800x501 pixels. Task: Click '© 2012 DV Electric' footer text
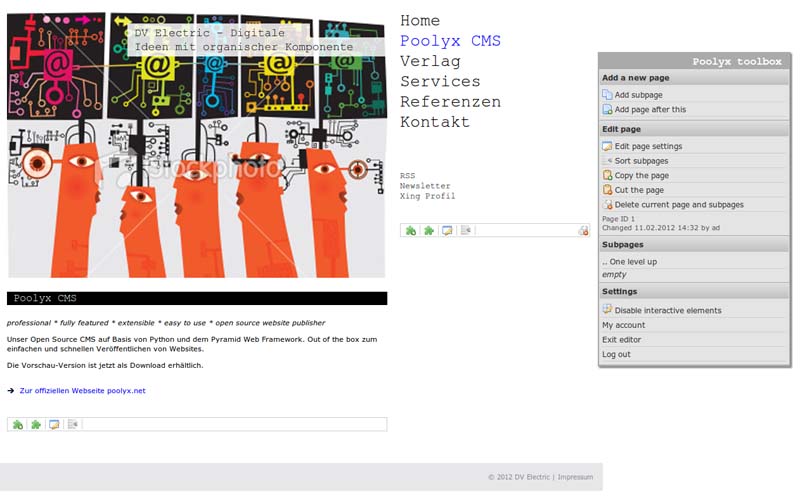(519, 477)
